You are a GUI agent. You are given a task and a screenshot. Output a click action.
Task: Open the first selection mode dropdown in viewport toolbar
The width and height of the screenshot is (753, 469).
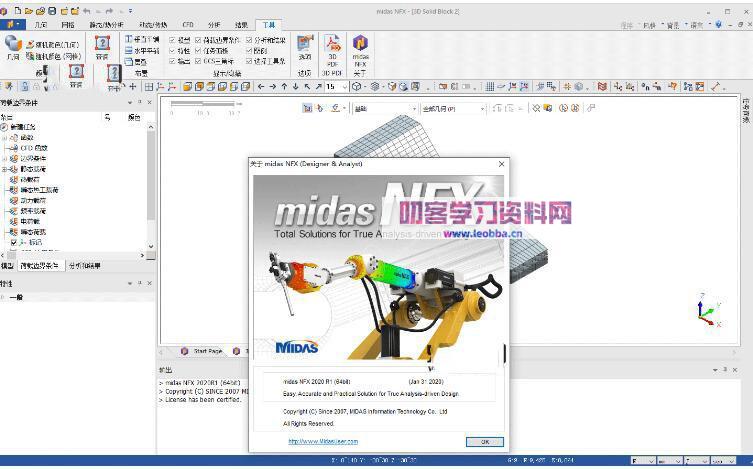pyautogui.click(x=414, y=109)
